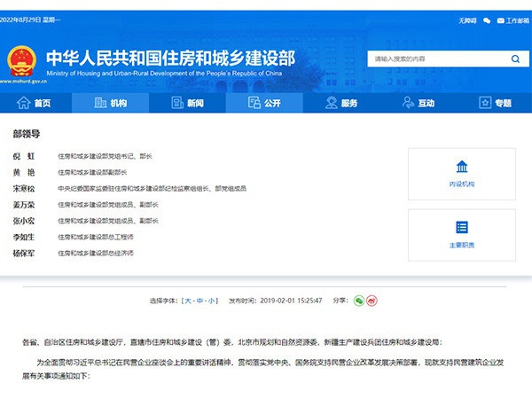Viewport: 532px width, 399px height.
Task: Click the ministry name title 中华人民共和国住房和城乡建设部
Action: tap(170, 58)
